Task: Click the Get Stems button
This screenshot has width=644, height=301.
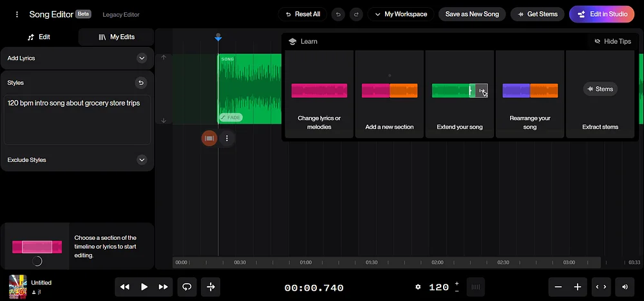Action: 537,14
